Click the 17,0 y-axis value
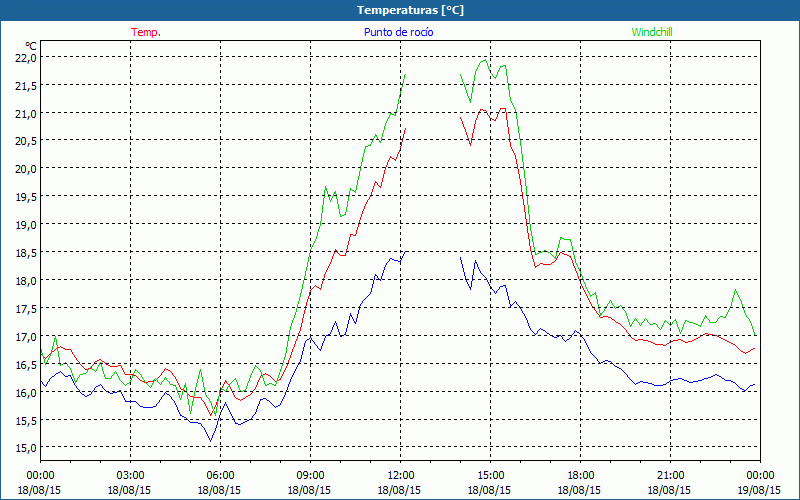The width and height of the screenshot is (800, 500). tap(25, 337)
